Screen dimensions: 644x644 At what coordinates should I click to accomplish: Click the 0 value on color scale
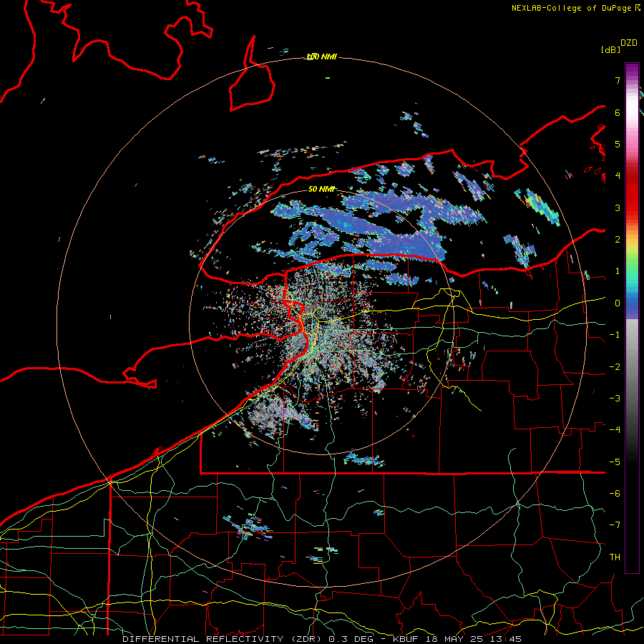(618, 303)
